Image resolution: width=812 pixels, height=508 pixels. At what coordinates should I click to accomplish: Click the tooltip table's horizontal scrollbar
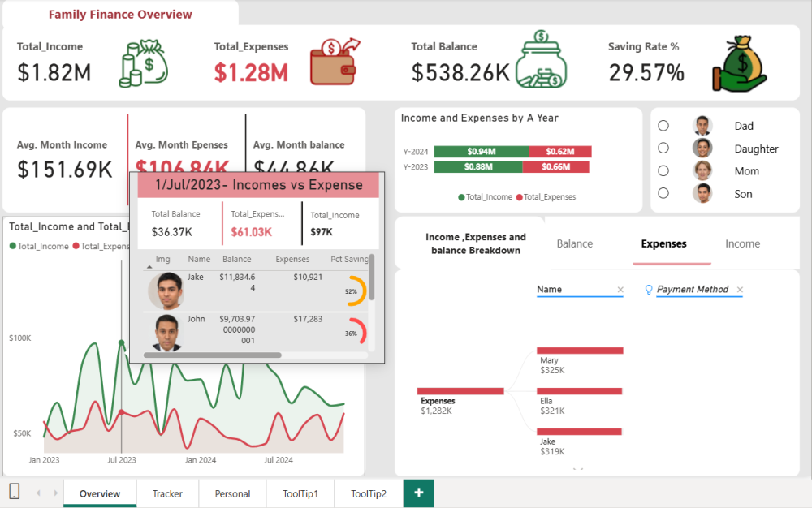[213, 355]
